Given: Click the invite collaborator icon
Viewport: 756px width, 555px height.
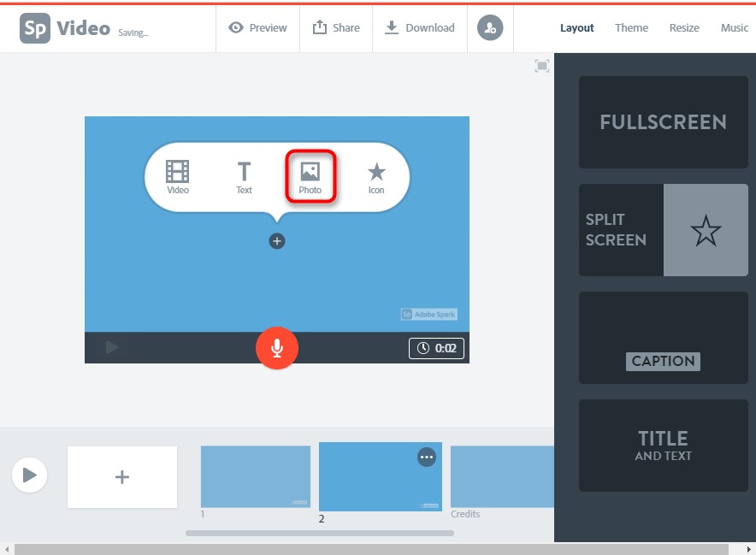Looking at the screenshot, I should (490, 28).
